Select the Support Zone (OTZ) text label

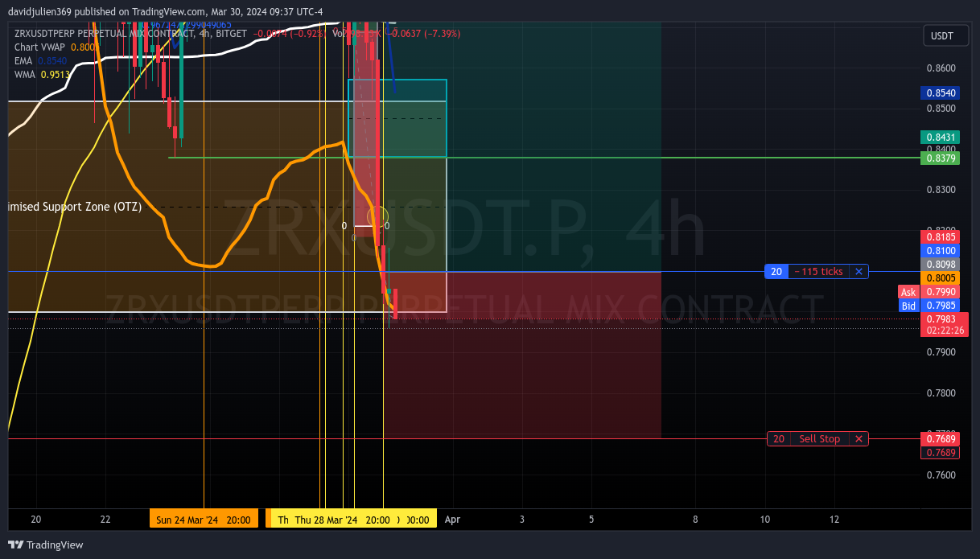pos(75,207)
